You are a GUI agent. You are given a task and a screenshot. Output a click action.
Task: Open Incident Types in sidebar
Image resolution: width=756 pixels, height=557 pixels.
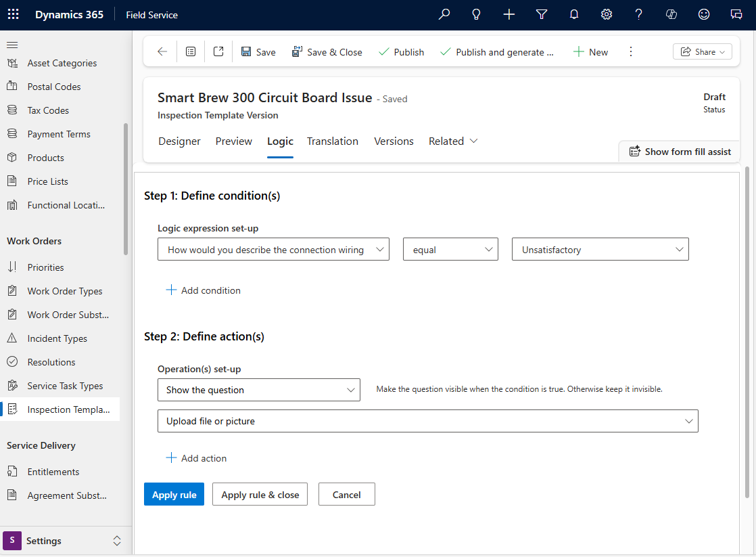coord(60,338)
